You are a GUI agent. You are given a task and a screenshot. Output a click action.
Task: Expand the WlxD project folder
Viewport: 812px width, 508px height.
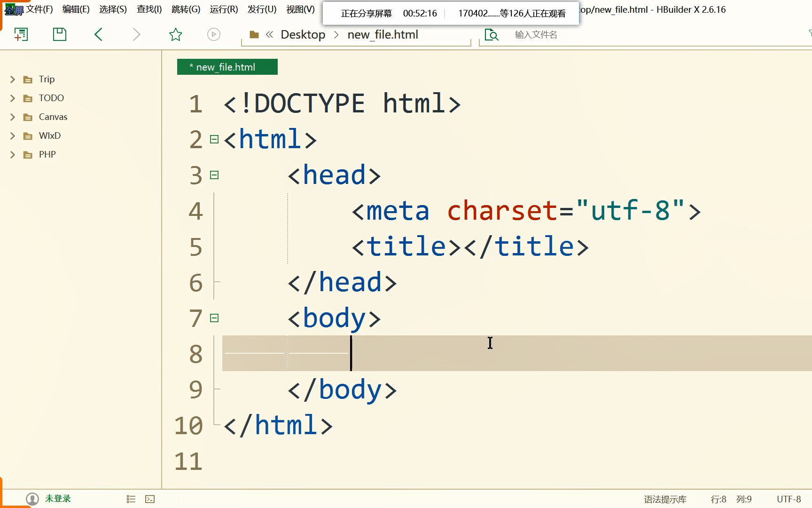[13, 136]
